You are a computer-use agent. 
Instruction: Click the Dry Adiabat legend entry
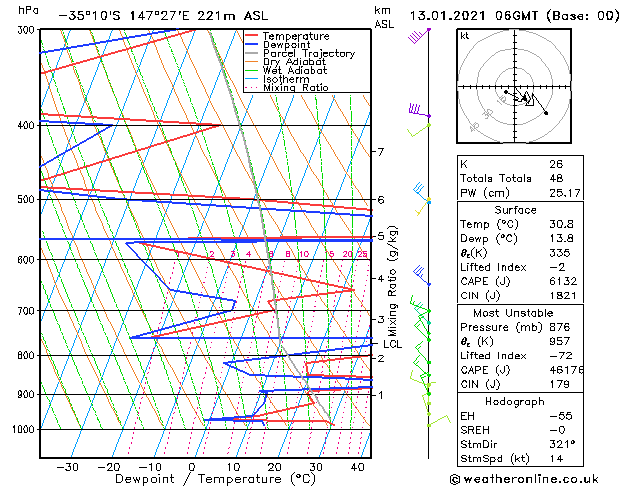point(294,62)
